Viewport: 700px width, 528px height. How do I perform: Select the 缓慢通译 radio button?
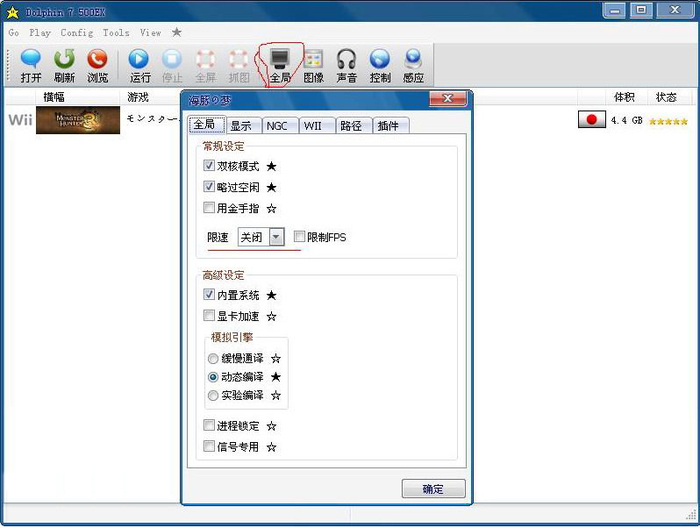213,358
